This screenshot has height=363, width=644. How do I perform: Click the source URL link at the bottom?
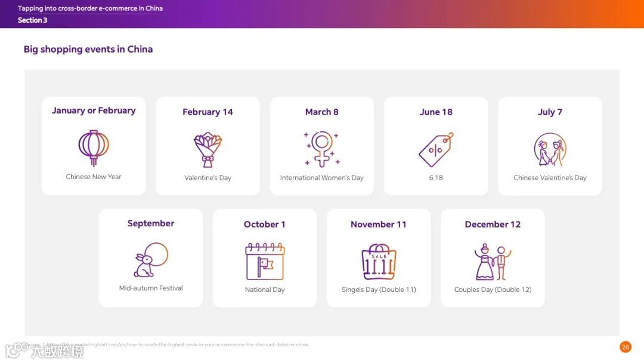pyautogui.click(x=177, y=344)
